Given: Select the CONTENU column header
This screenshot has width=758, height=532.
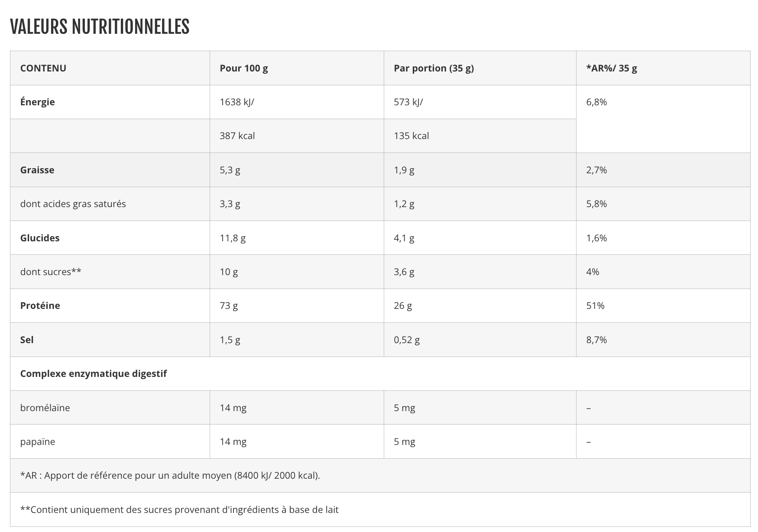Looking at the screenshot, I should [x=43, y=68].
